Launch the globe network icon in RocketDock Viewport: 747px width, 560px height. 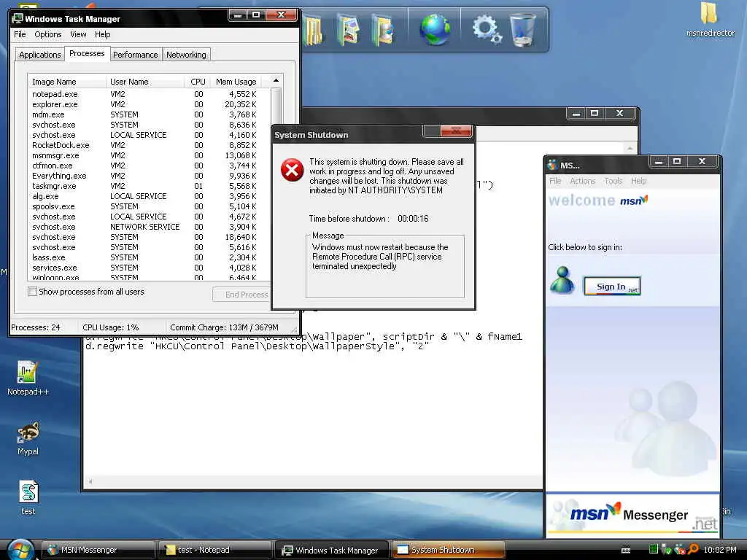[435, 29]
